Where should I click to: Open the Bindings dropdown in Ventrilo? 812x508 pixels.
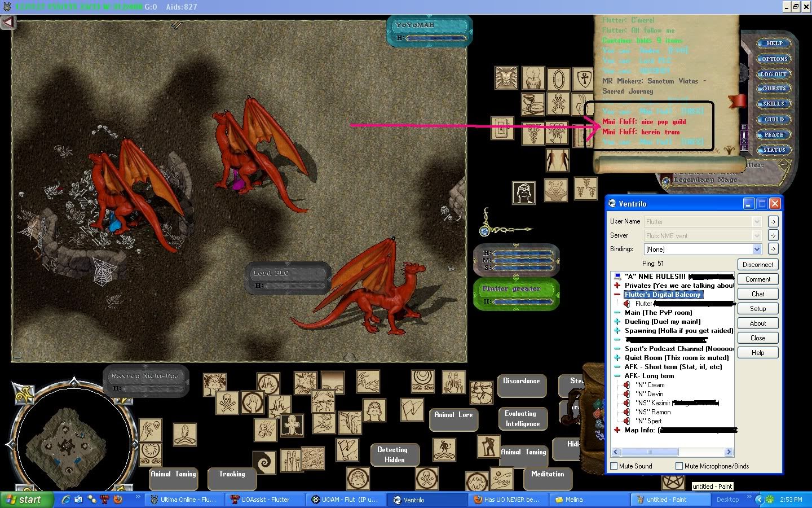[757, 249]
